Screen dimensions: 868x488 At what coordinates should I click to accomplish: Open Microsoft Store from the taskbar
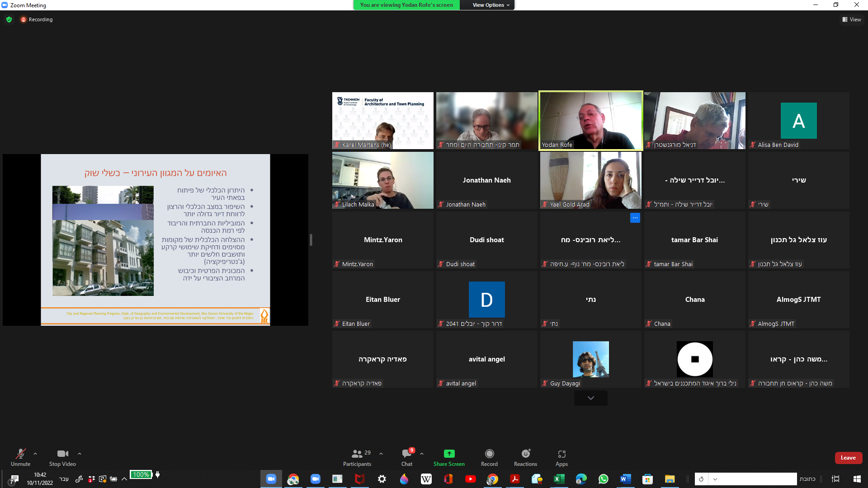[648, 479]
